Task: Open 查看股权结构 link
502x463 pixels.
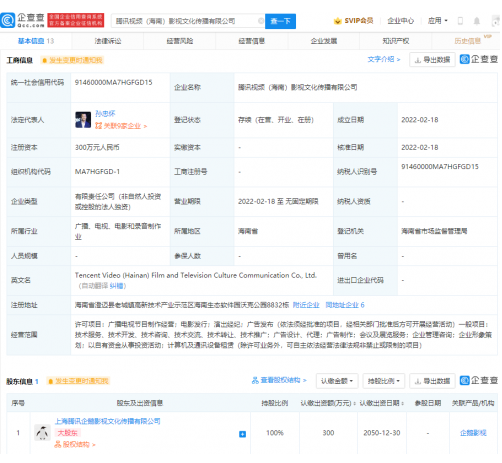Action: 279,380
